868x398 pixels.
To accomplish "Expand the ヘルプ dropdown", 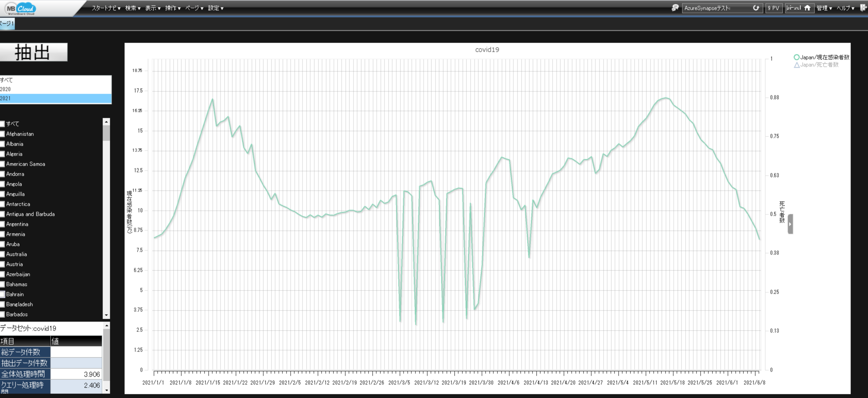I will point(845,8).
